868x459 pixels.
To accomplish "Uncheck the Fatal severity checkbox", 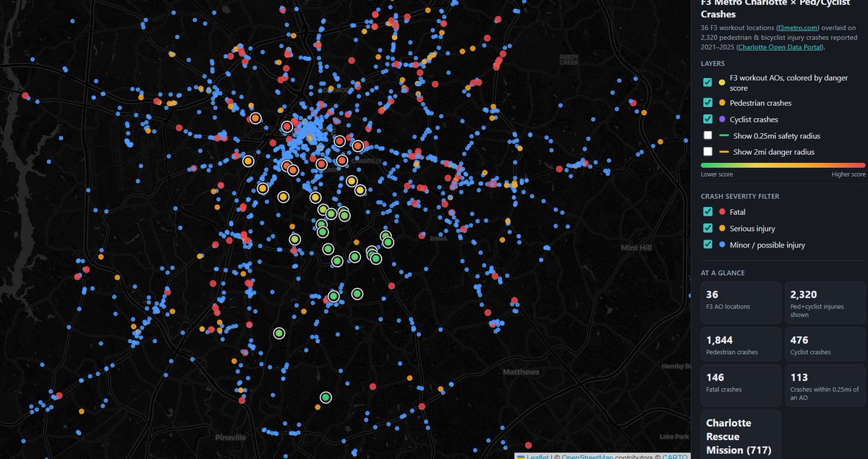I will 707,212.
